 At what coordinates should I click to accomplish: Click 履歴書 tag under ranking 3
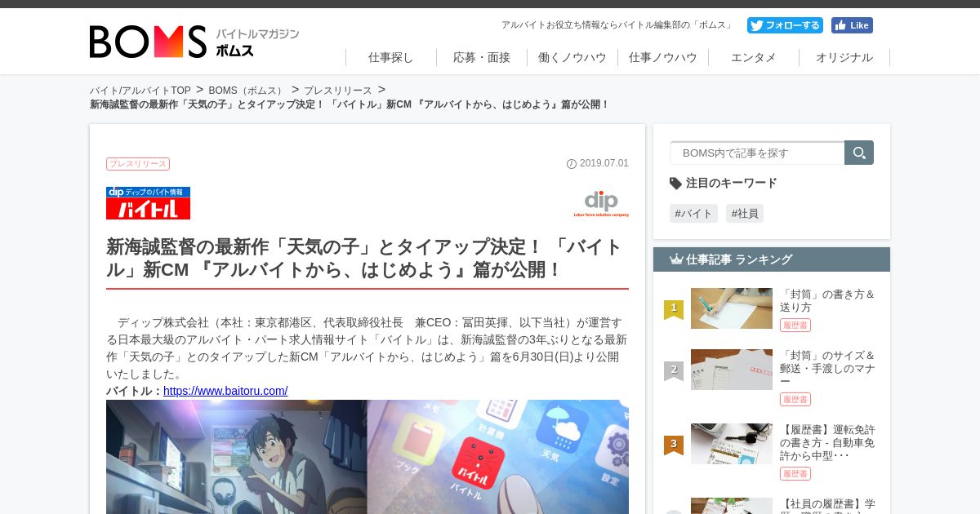coord(795,473)
